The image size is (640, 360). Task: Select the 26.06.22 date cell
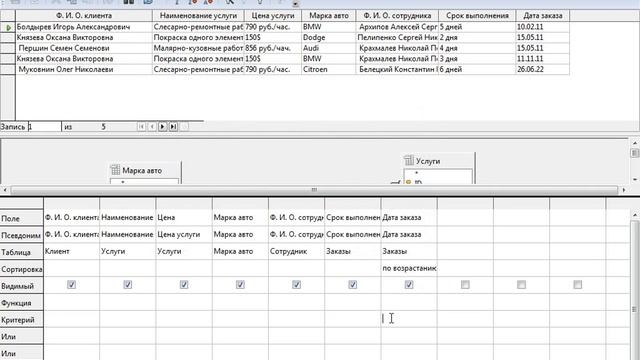pos(543,69)
